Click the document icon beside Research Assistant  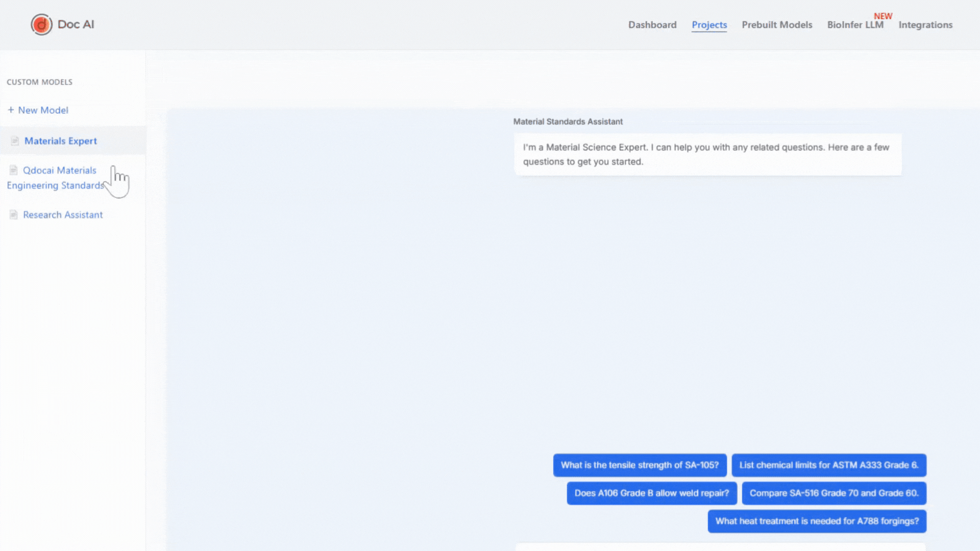coord(14,215)
